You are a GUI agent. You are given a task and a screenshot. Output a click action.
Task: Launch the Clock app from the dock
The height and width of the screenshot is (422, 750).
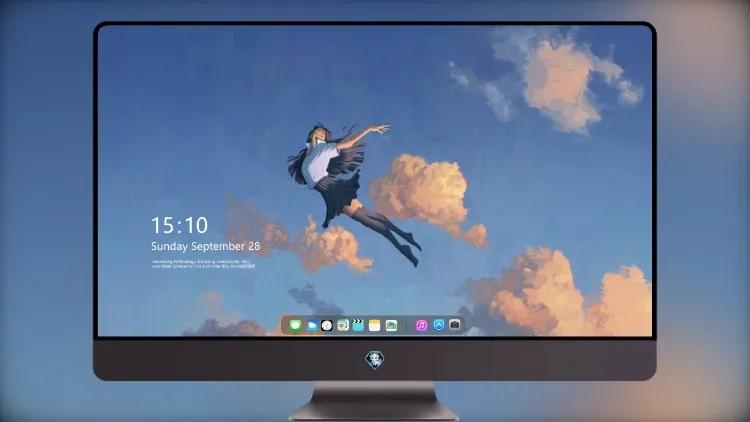[327, 325]
